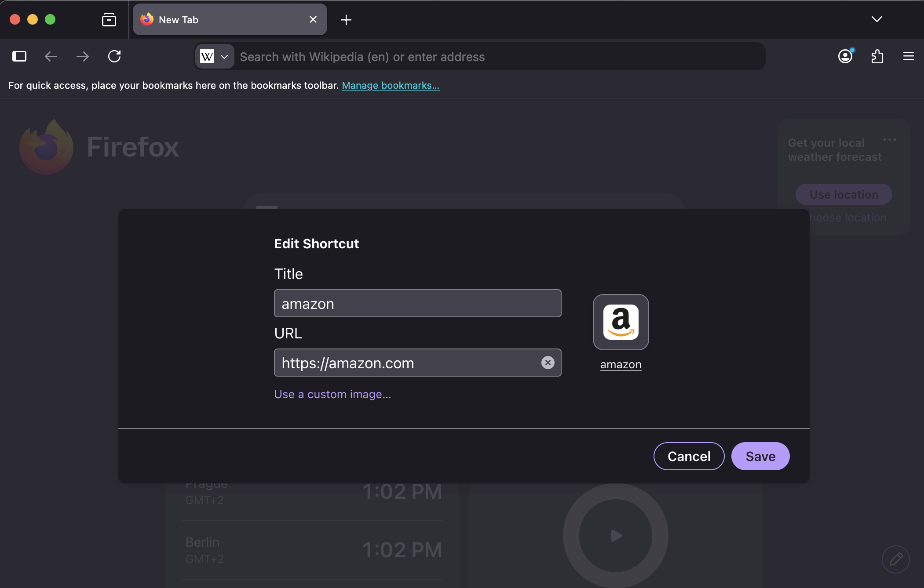Go back one page

click(51, 56)
